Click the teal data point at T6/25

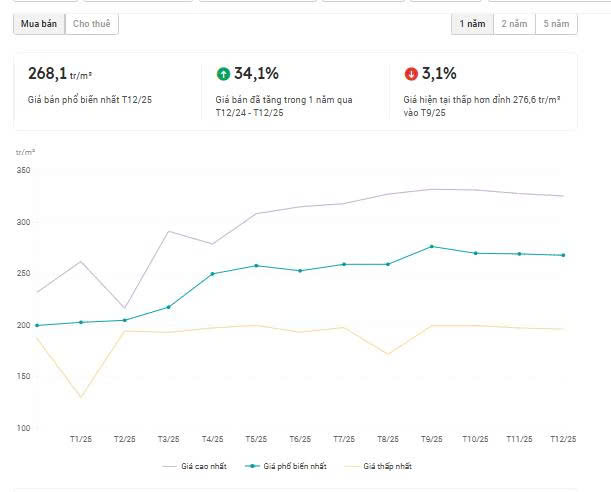(300, 270)
